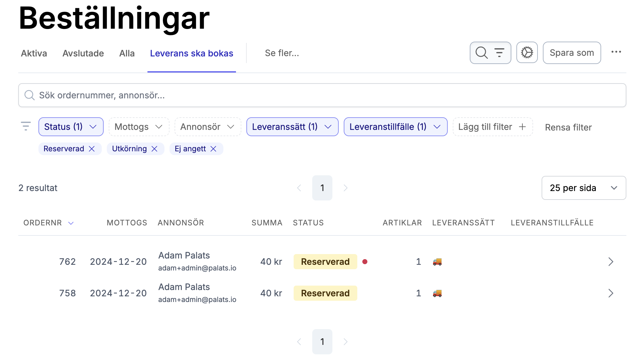This screenshot has height=360, width=644.
Task: Open the three-dots more options menu
Action: [x=616, y=52]
